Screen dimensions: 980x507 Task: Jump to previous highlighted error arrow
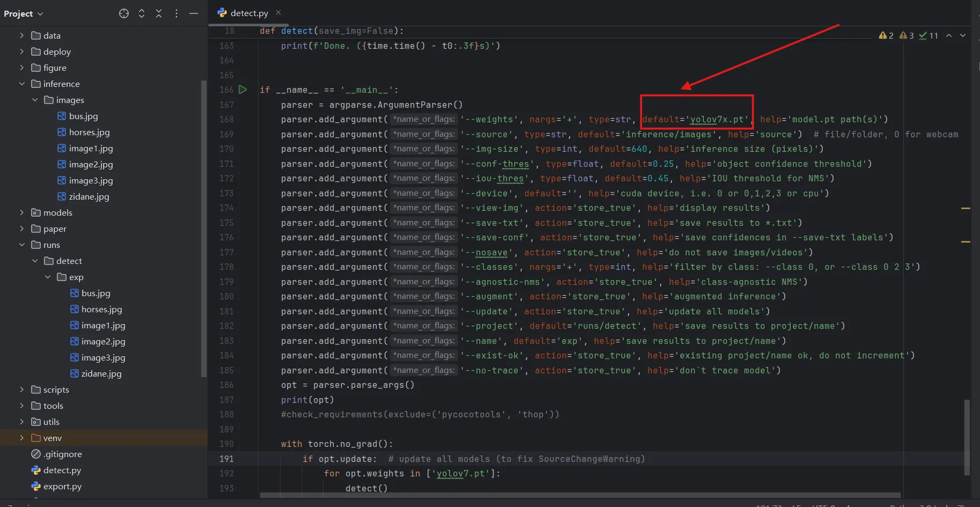(949, 35)
